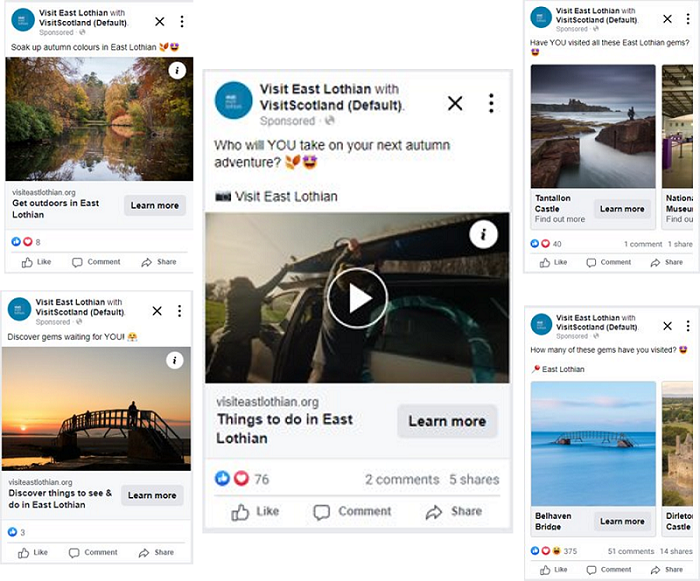Open the Tantallon Castle carousel image
Screen dimensions: 700x581
[x=593, y=126]
